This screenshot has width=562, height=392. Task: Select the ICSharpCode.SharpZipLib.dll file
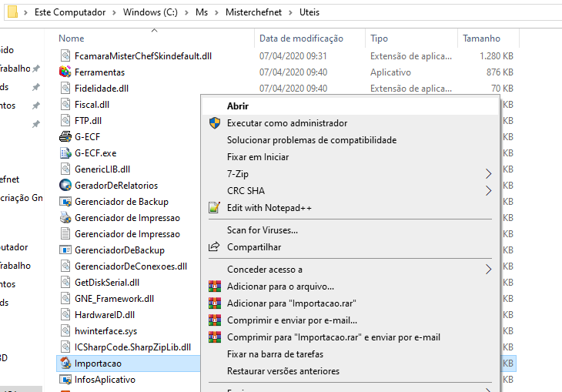(x=132, y=347)
